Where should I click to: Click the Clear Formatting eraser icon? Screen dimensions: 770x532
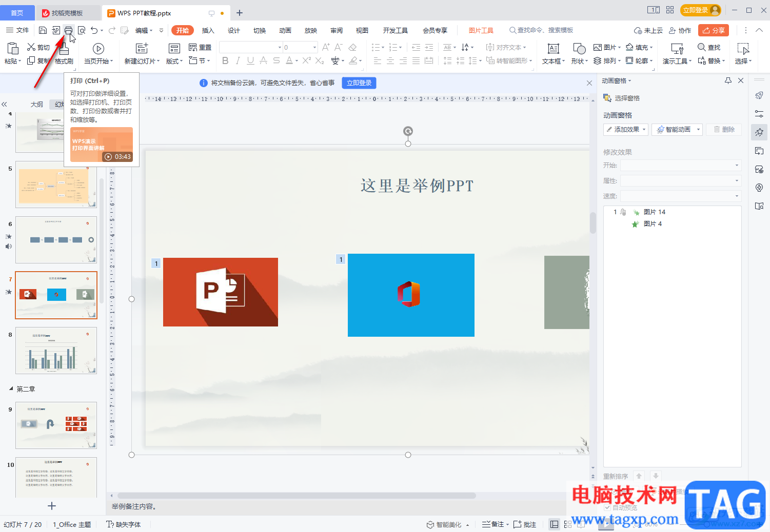[x=352, y=47]
